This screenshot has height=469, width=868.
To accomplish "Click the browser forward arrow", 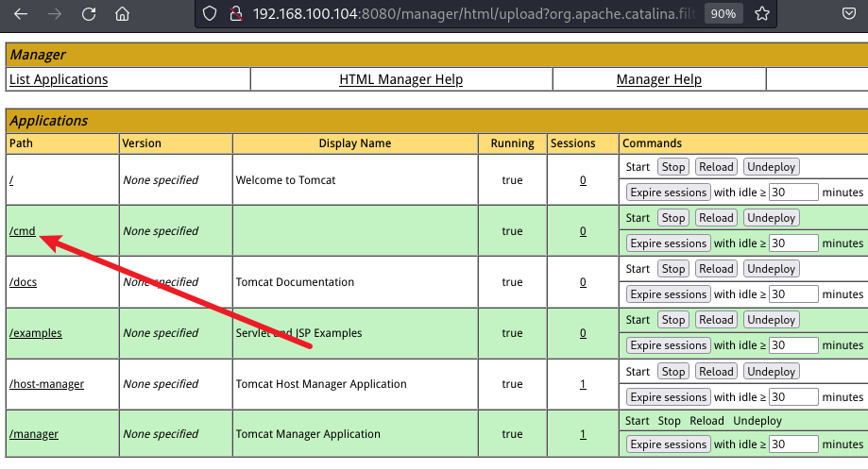I will tap(55, 14).
